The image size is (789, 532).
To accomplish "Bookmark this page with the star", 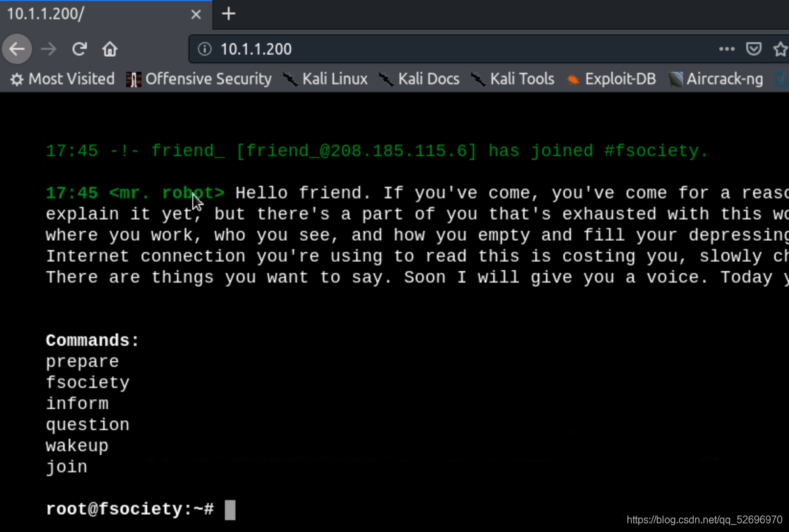I will [x=780, y=49].
